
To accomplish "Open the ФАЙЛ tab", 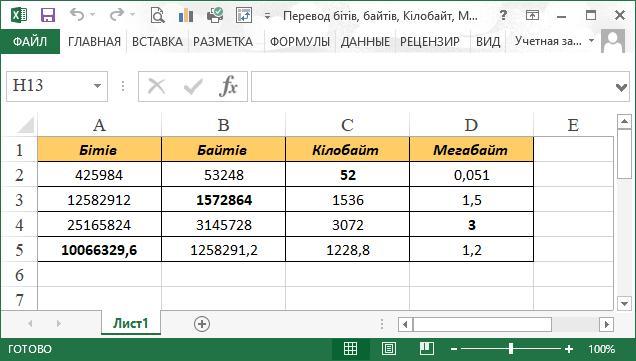I will click(30, 41).
